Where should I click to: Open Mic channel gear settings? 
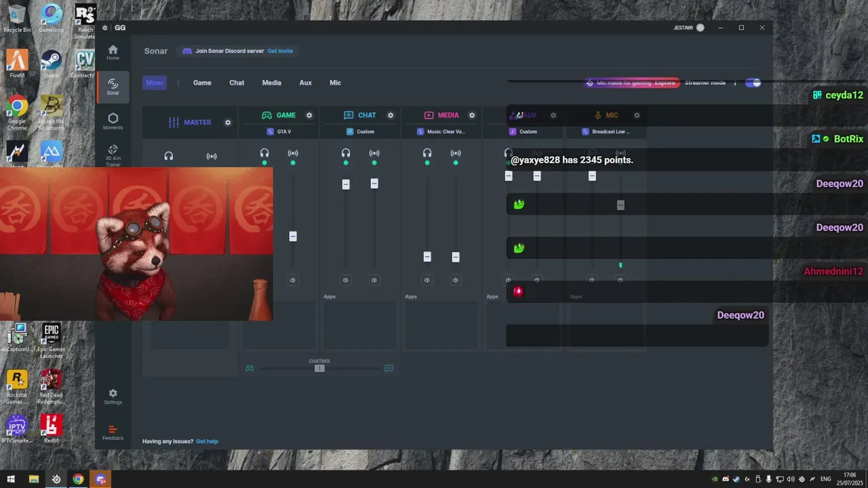[x=637, y=115]
